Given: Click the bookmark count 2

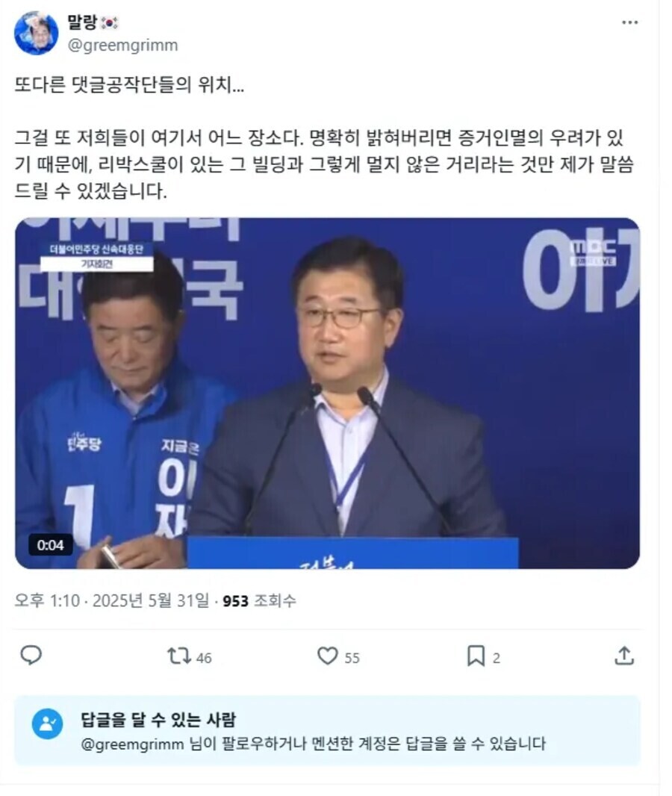Looking at the screenshot, I should click(496, 658).
